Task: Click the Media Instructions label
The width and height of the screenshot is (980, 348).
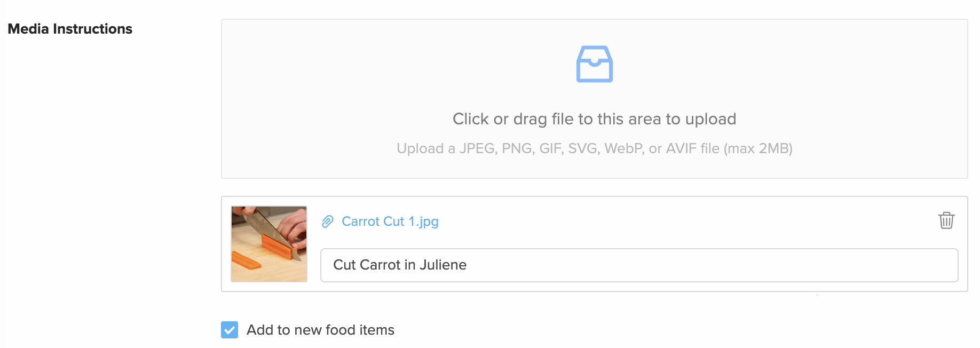Action: (69, 29)
